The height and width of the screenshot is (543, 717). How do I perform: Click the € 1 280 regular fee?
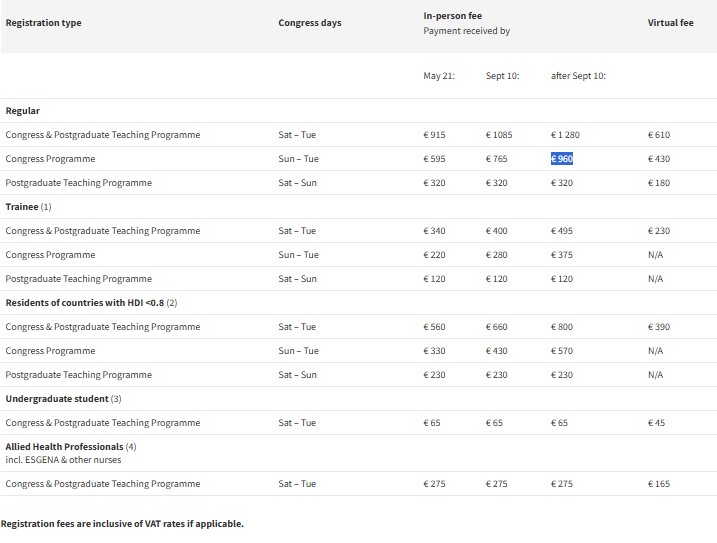[x=565, y=135]
